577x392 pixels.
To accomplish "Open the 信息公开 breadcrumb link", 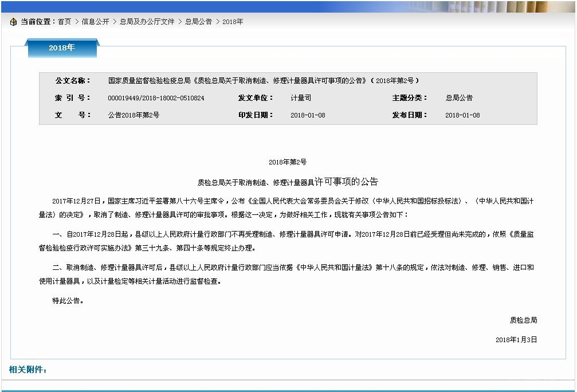I will (95, 22).
